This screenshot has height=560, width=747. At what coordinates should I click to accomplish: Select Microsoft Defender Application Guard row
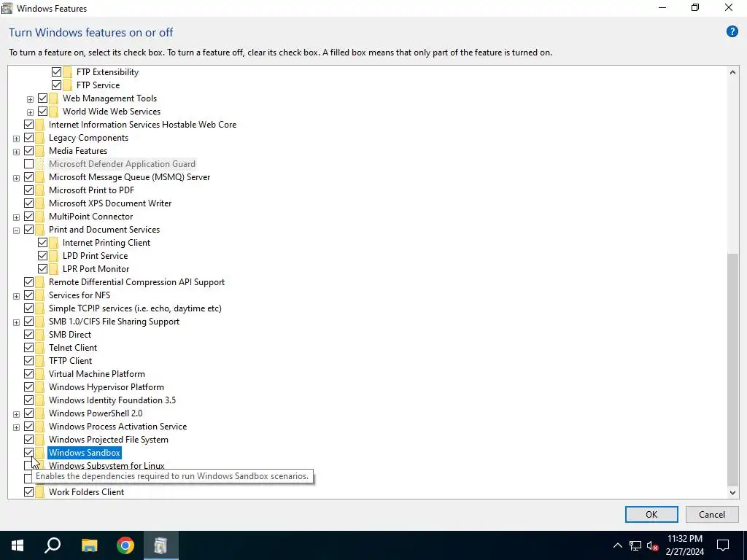tap(122, 164)
